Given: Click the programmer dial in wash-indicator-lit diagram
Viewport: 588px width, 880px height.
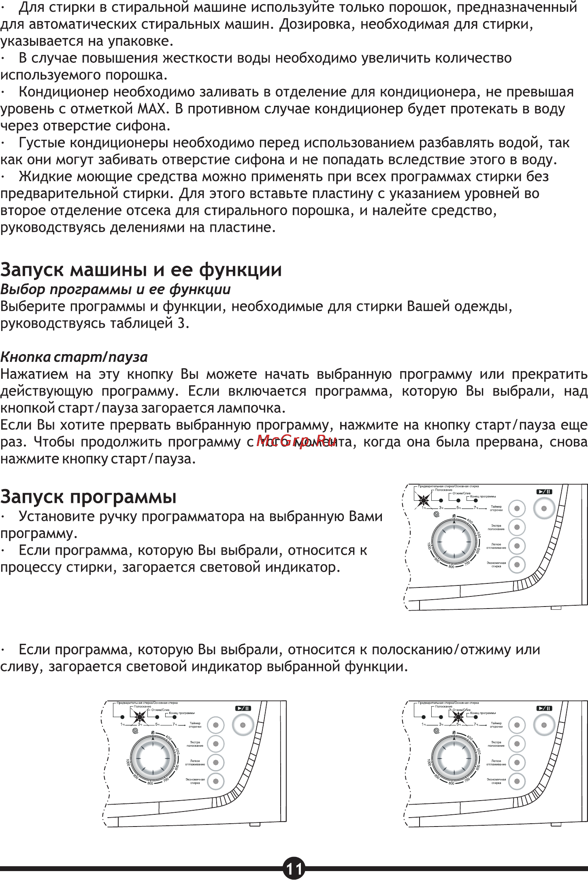Looking at the screenshot, I should click(x=454, y=543).
